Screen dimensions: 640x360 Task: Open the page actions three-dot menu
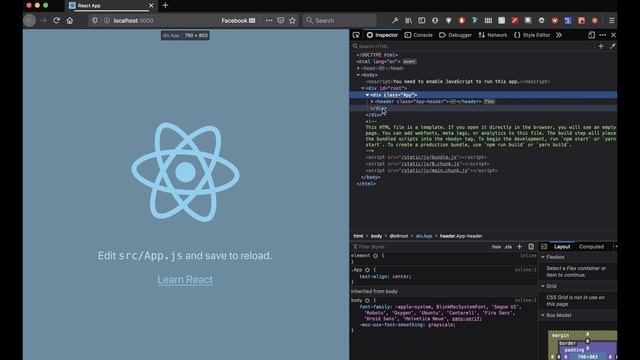point(269,20)
